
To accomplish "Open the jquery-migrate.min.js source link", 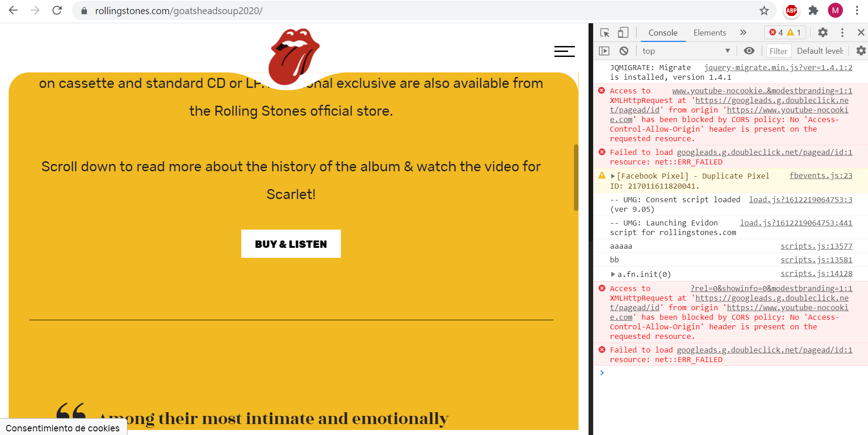I will 778,67.
